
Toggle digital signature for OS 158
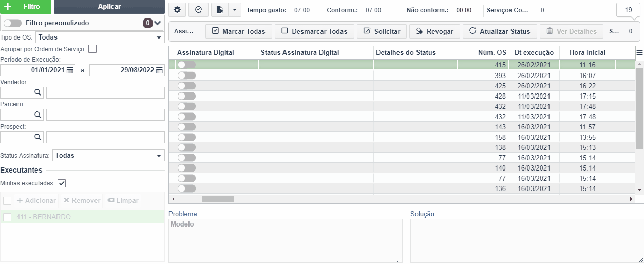(x=186, y=137)
